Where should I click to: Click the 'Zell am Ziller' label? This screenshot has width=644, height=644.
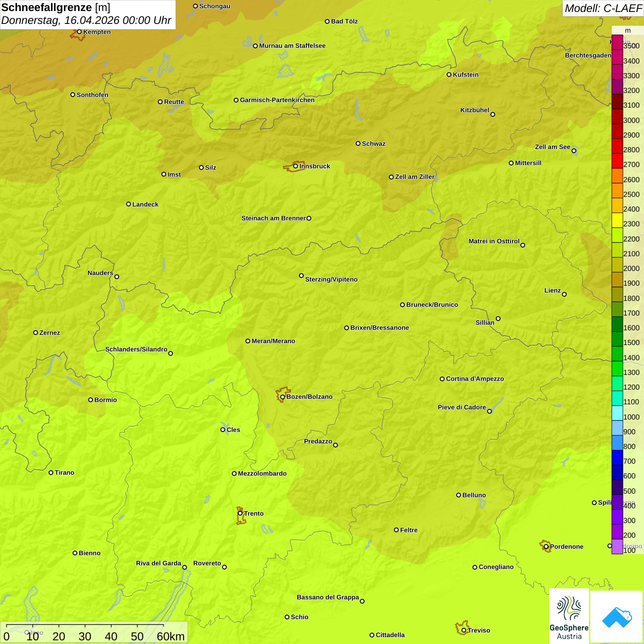pyautogui.click(x=415, y=177)
